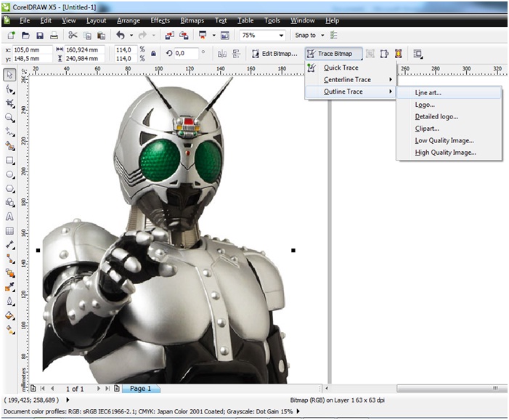This screenshot has width=509, height=420.
Task: Select the Connector tool
Action: (x=9, y=259)
